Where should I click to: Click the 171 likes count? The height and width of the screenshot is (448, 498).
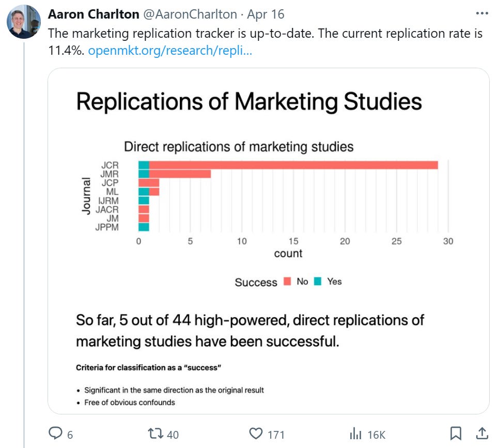276,435
